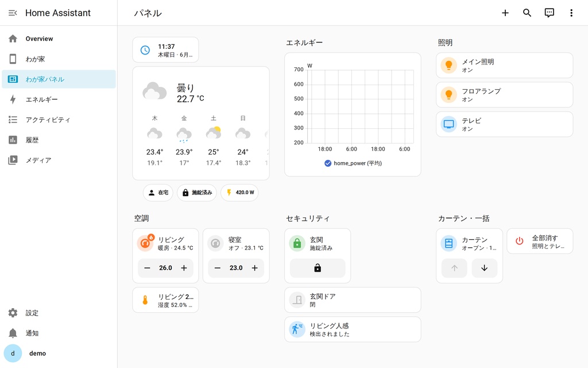The image size is (588, 368).
Task: Open the メイン照明 card details
Action: point(504,66)
